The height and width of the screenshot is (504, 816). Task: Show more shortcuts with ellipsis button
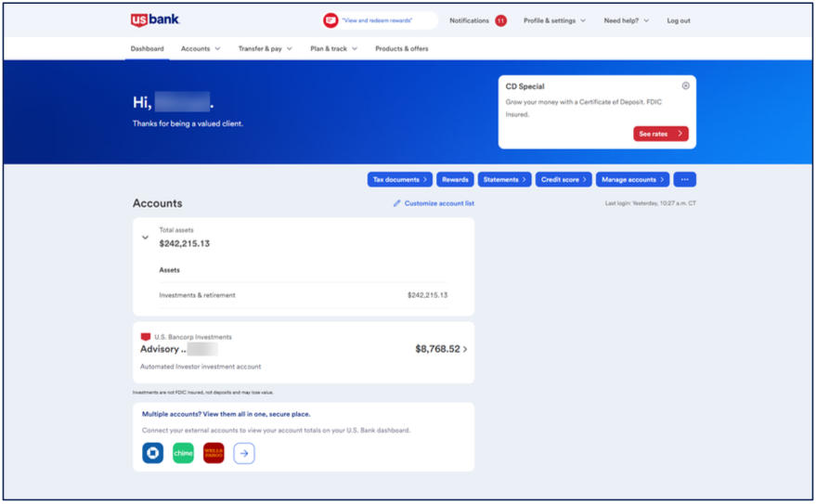click(x=684, y=179)
